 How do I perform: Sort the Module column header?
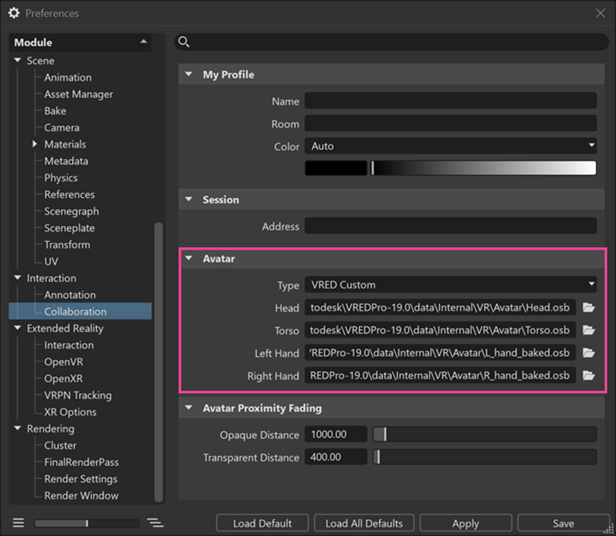80,42
